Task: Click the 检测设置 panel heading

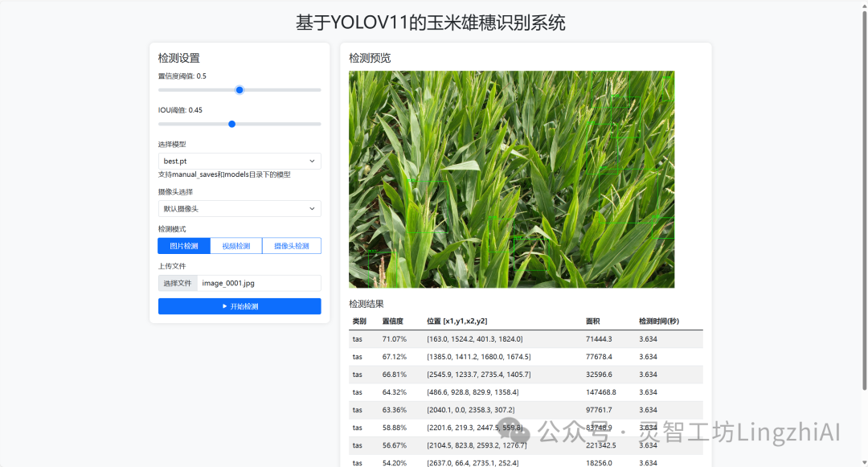Action: (x=178, y=58)
